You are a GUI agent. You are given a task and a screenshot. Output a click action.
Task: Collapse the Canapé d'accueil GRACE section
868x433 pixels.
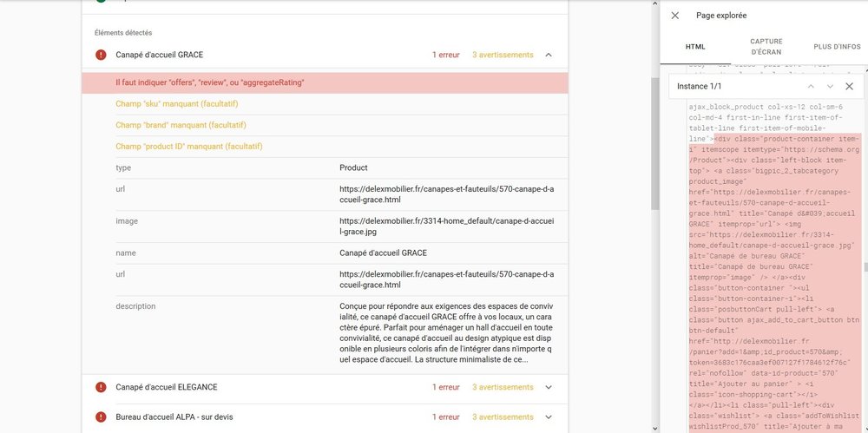pos(549,56)
